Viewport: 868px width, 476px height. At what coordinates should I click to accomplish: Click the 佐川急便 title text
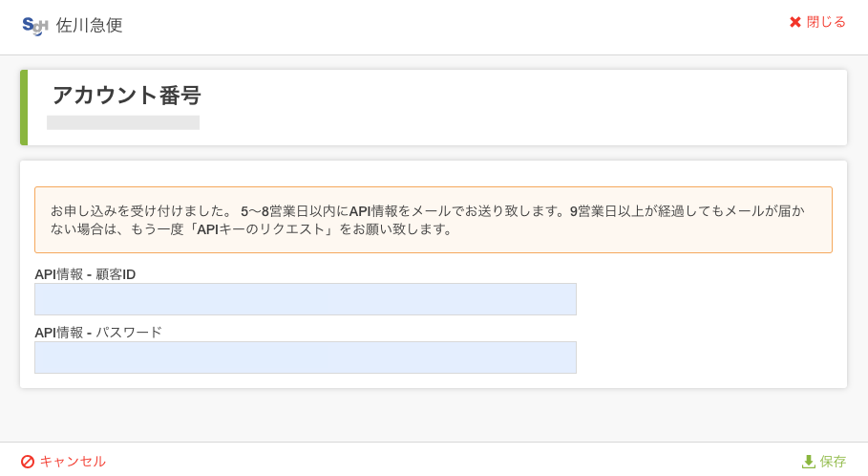point(89,26)
